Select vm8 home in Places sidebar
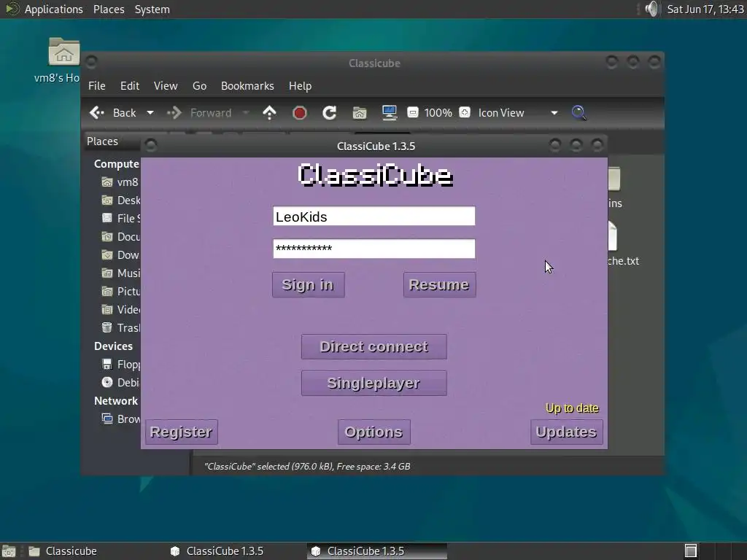 tap(120, 182)
